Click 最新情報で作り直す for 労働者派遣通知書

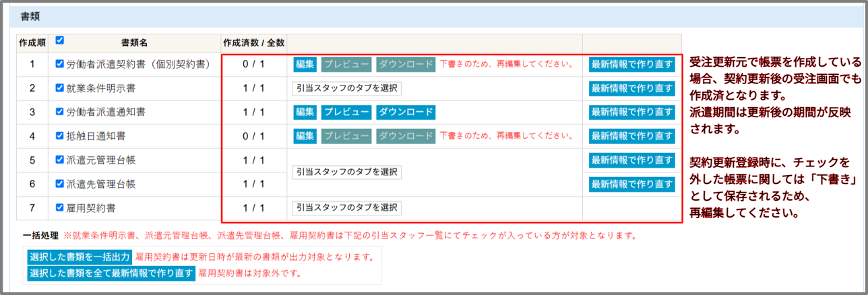[631, 112]
